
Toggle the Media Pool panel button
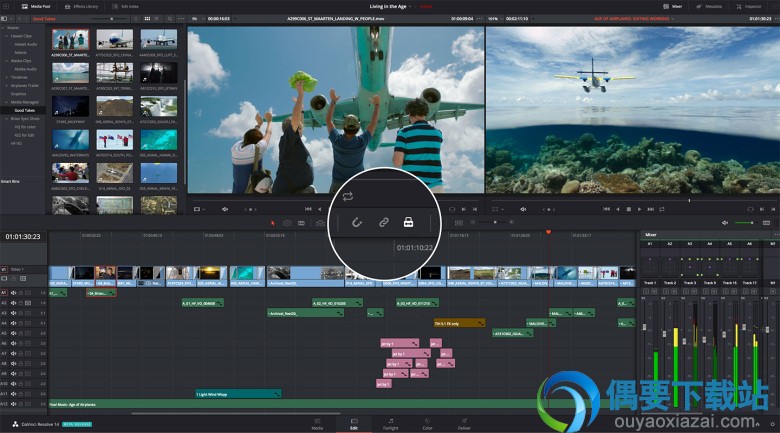click(36, 6)
